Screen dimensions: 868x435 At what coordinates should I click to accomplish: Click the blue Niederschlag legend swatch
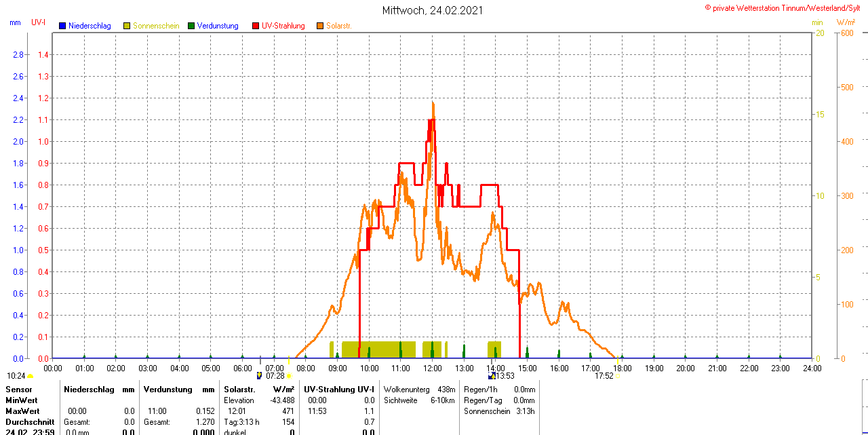(62, 26)
